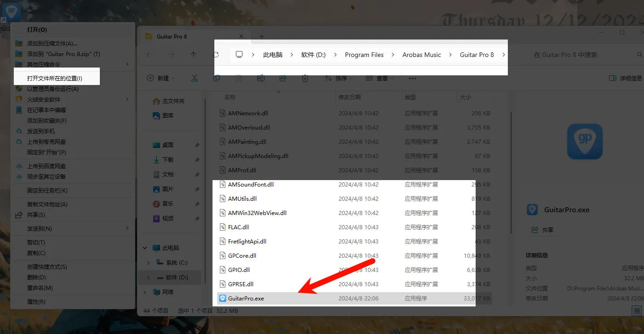Click the Share icon in the toolbar
Image resolution: width=644 pixels, height=334 pixels.
pos(282,78)
